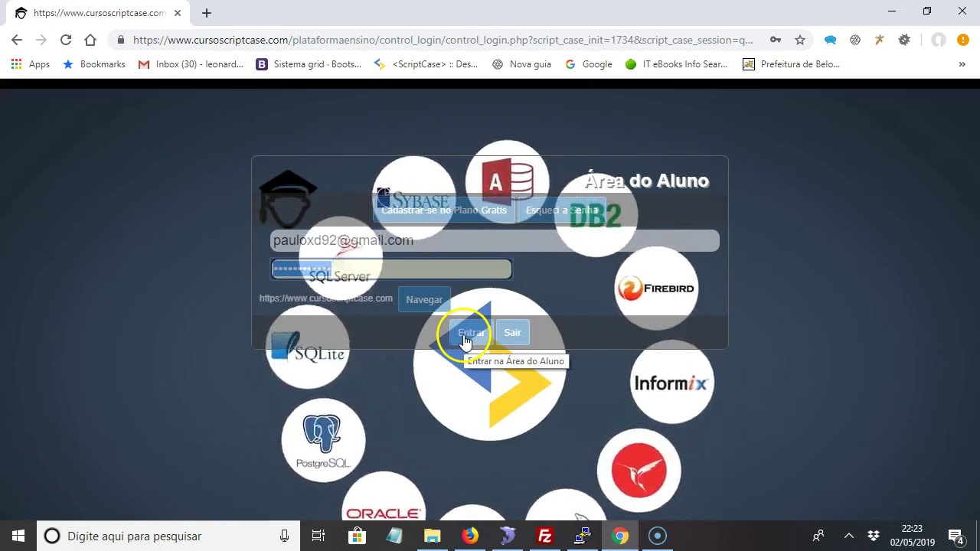Click the graduation cap student logo
Viewport: 980px width, 551px height.
pos(288,199)
